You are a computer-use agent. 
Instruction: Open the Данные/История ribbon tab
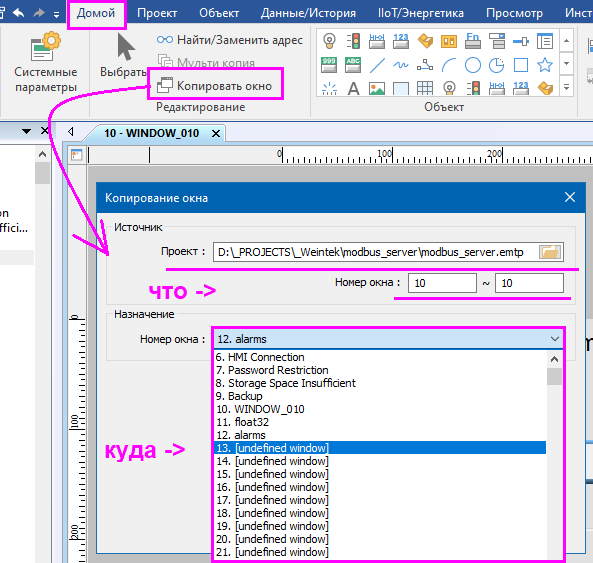(308, 13)
